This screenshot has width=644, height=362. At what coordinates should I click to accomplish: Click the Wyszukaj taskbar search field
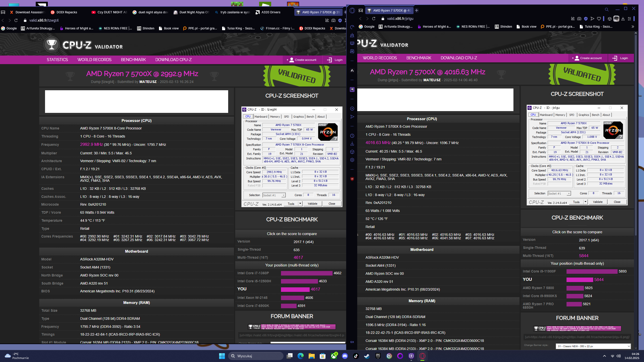pos(256,356)
